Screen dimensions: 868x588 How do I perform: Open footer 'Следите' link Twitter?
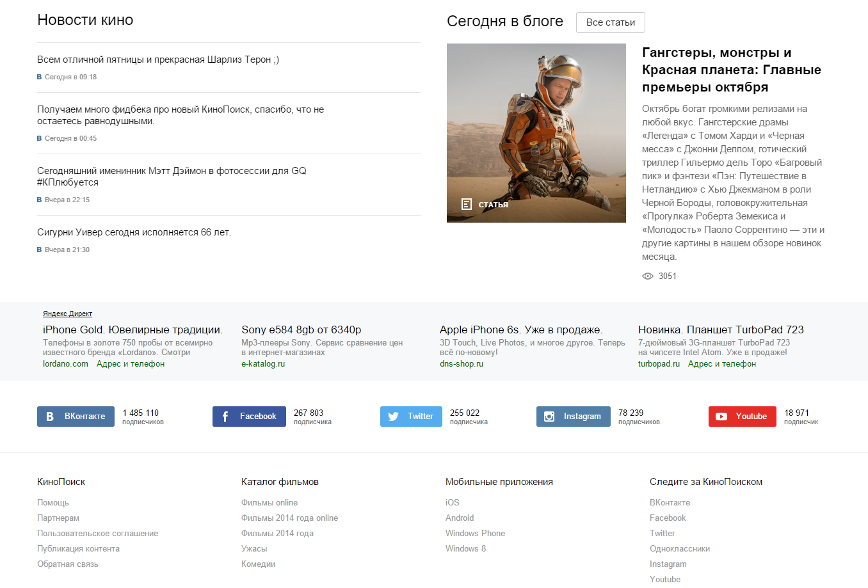point(663,534)
